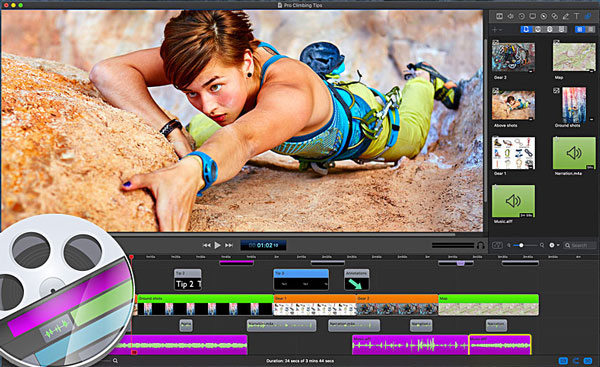Select the Map media thumbnail
Image resolution: width=600 pixels, height=367 pixels.
tap(574, 56)
